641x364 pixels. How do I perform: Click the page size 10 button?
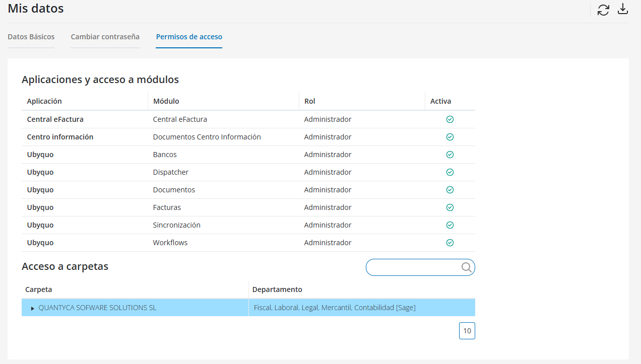click(467, 331)
